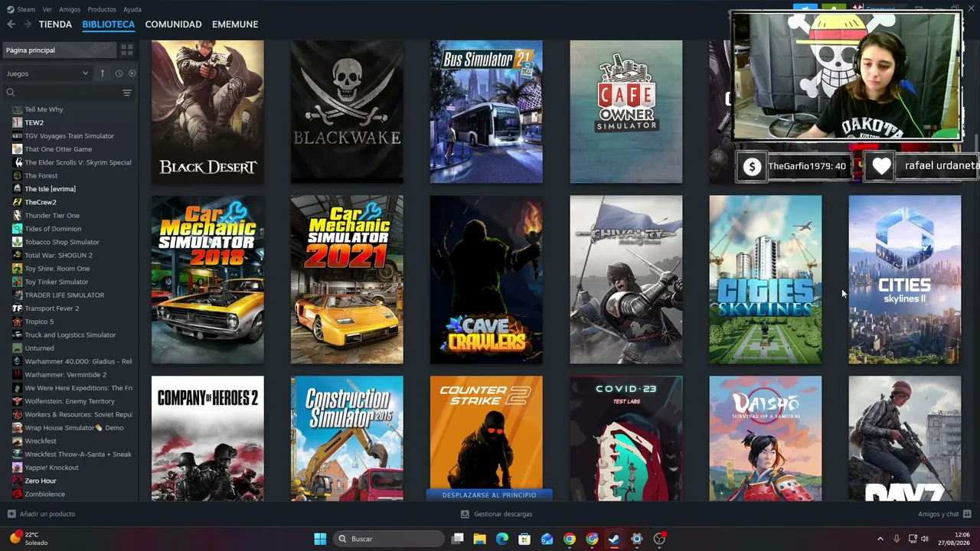Viewport: 980px width, 551px height.
Task: Sort games with the up arrow icon
Action: 103,73
